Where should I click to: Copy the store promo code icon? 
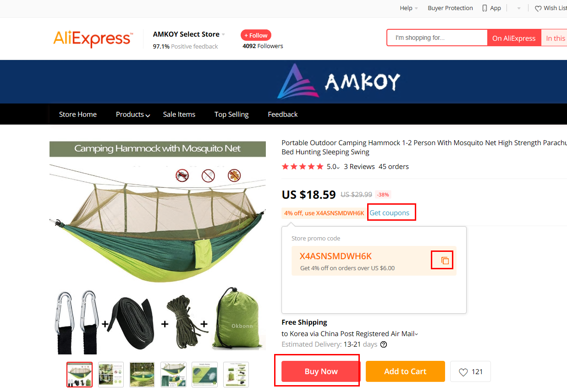[x=445, y=261]
